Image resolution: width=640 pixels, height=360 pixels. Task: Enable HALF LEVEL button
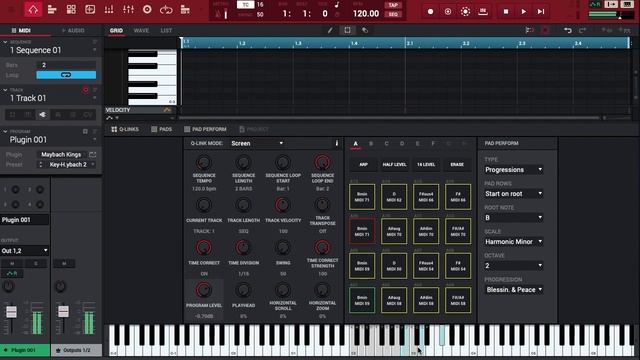pyautogui.click(x=394, y=164)
